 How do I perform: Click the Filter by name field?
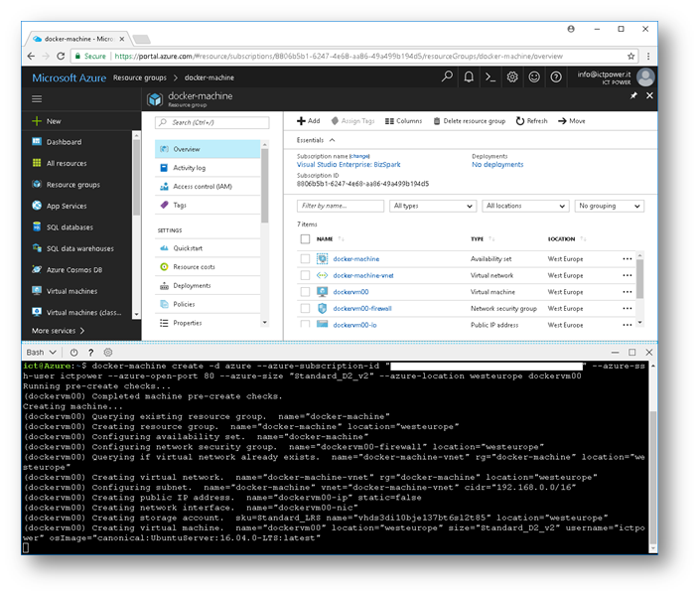point(340,206)
